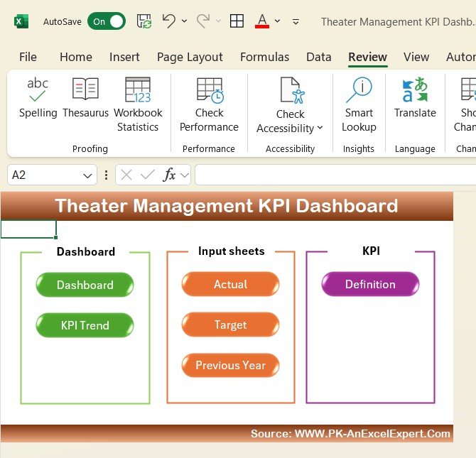Click the Borders grid icon
The width and height of the screenshot is (476, 458).
[237, 21]
